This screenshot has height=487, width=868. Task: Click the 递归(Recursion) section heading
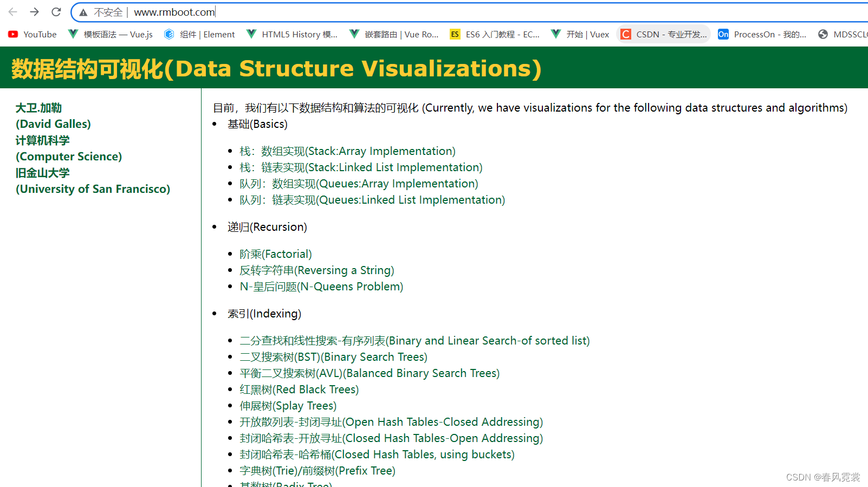tap(267, 227)
